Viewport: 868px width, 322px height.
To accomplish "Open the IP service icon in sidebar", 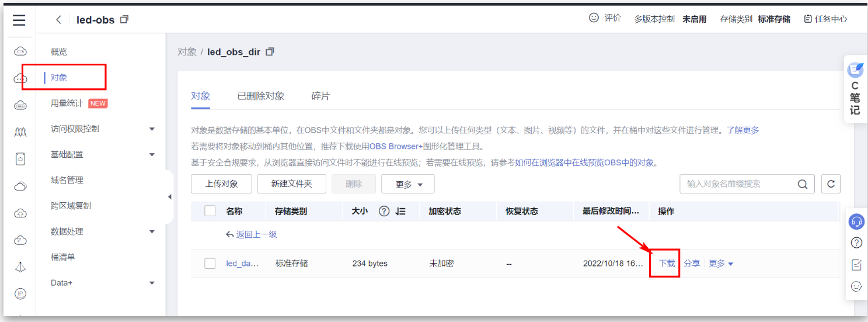I will [20, 293].
